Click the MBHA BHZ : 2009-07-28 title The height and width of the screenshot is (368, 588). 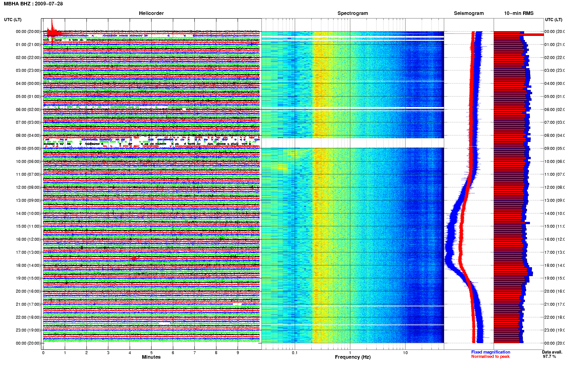(x=33, y=4)
